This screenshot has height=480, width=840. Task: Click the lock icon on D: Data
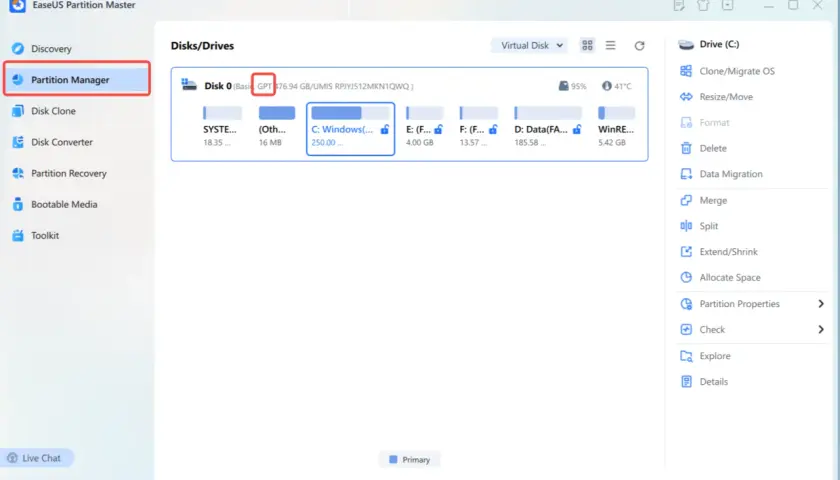click(x=577, y=129)
